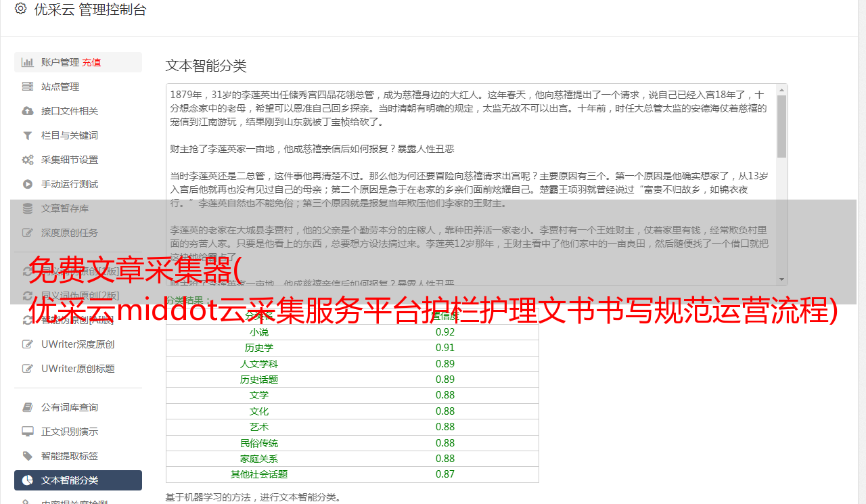Select the 人文学科 category cell
This screenshot has width=866, height=504.
(x=259, y=364)
